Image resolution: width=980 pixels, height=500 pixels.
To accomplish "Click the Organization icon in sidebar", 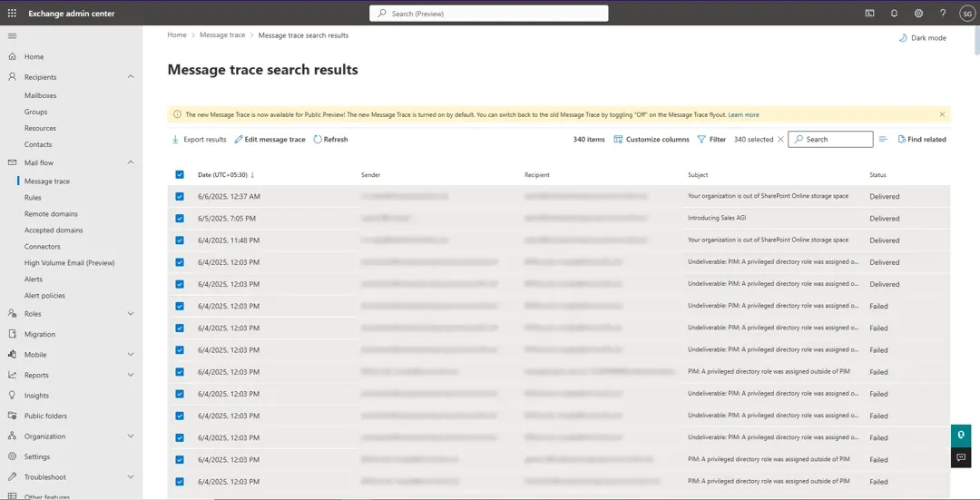I will [x=12, y=436].
